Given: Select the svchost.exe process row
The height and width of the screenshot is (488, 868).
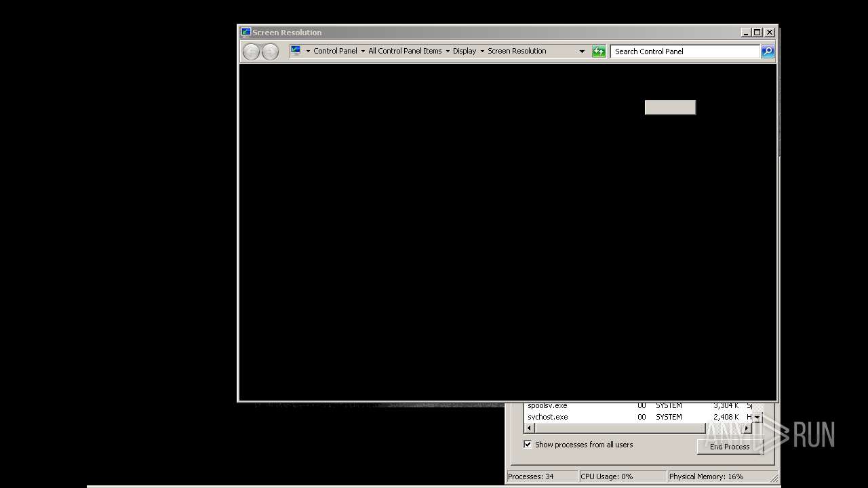Looking at the screenshot, I should tap(637, 417).
